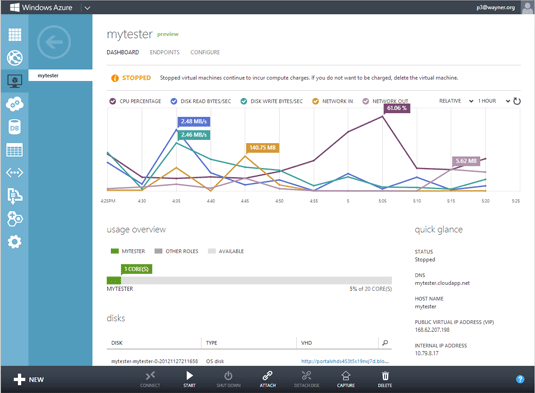The width and height of the screenshot is (535, 393).
Task: Click Connect in the bottom command bar
Action: pos(150,379)
